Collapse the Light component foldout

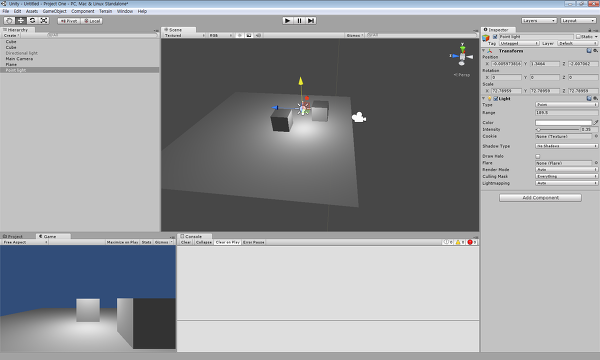[x=484, y=98]
